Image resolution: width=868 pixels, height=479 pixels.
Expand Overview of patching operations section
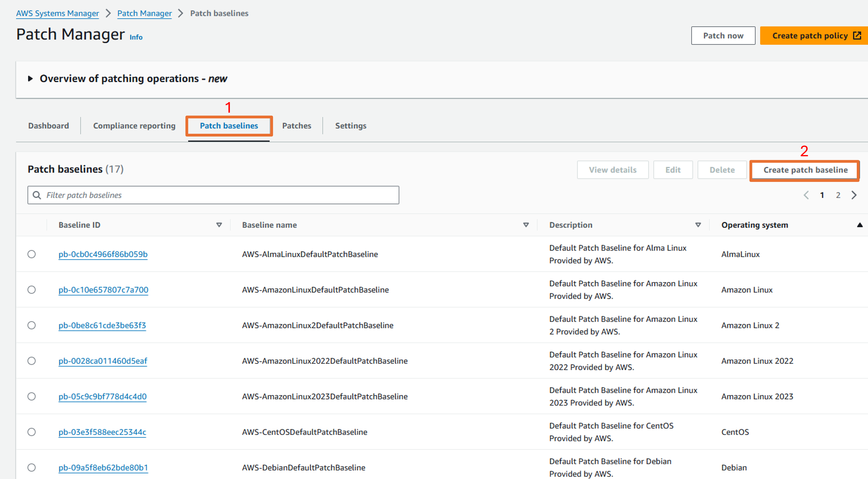[30, 79]
